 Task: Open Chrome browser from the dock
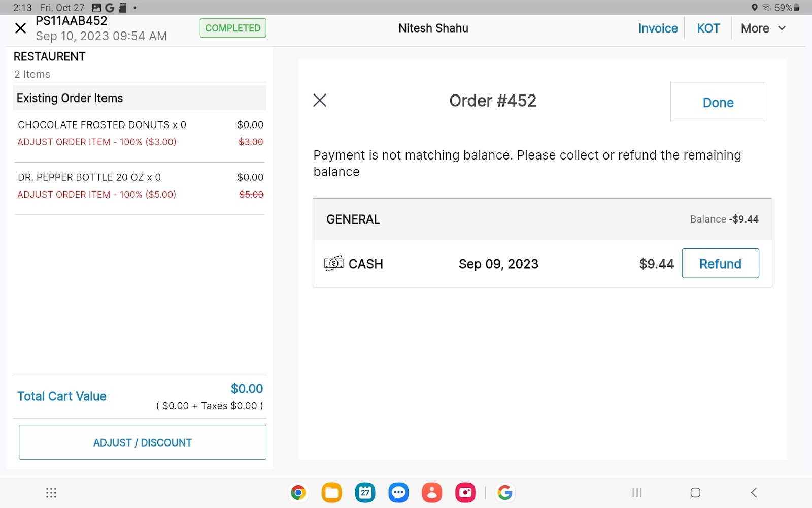tap(298, 492)
